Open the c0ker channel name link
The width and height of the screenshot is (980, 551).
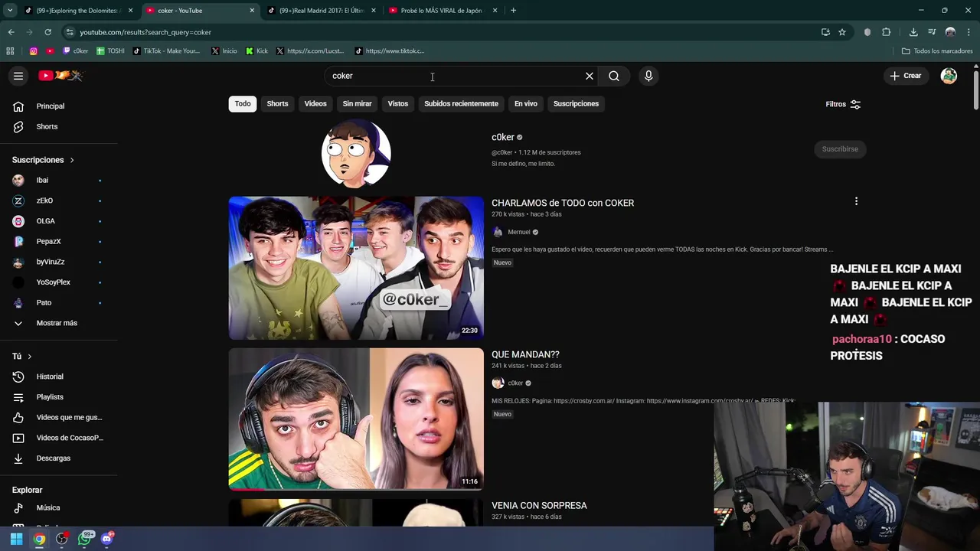coord(503,138)
